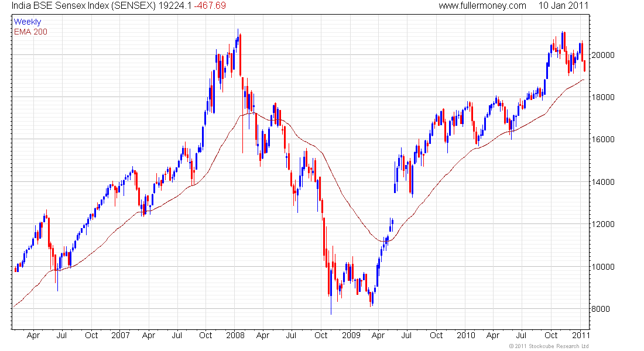The width and height of the screenshot is (644, 351).
Task: Click the 16000 price axis label
Action: point(603,140)
